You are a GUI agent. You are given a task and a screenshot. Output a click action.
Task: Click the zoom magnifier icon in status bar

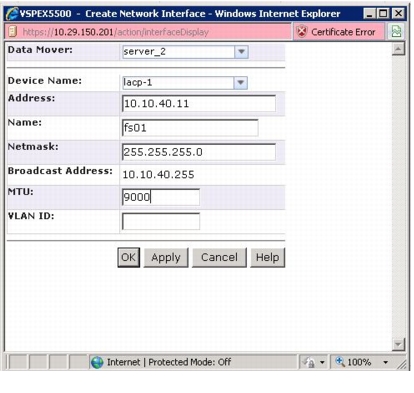click(339, 362)
